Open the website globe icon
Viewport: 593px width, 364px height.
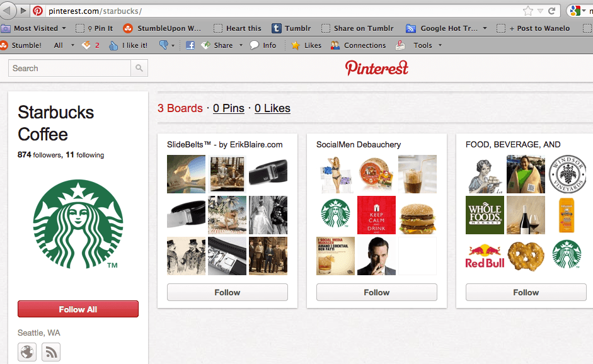point(27,352)
